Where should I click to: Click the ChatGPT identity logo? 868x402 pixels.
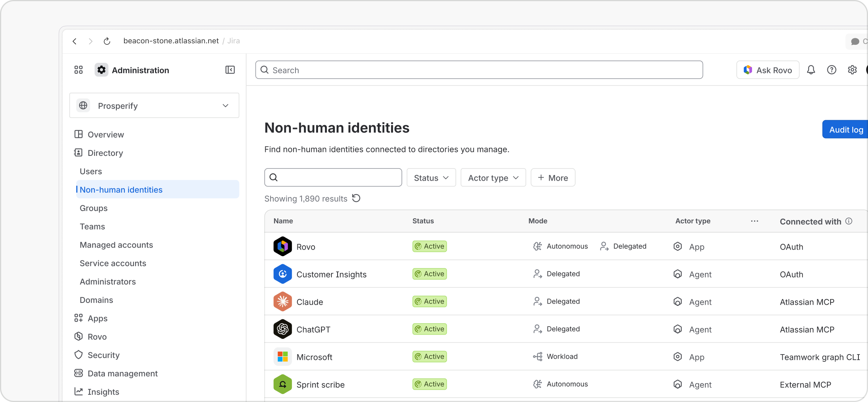pos(283,329)
